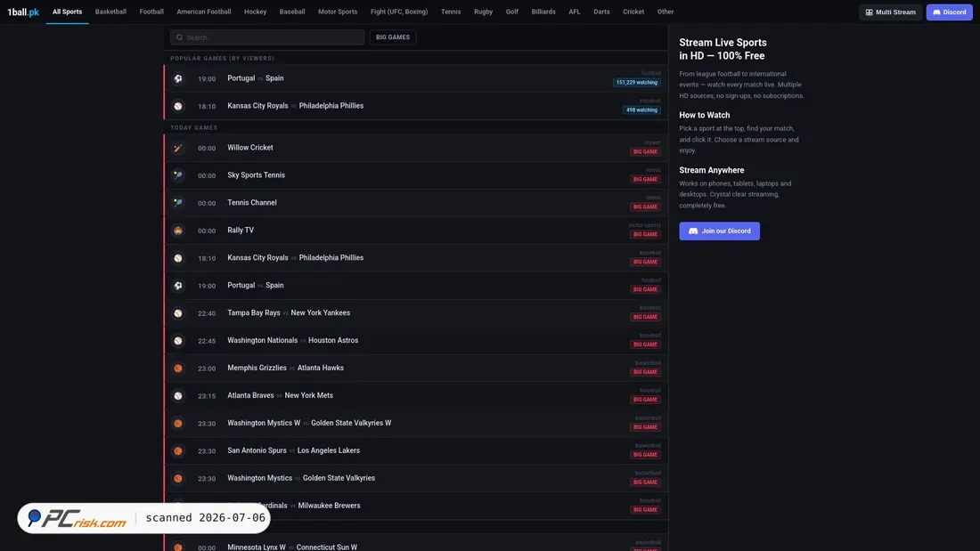This screenshot has width=980, height=551.
Task: Click the baseball icon beside Tampa Bay Rays
Action: click(178, 313)
